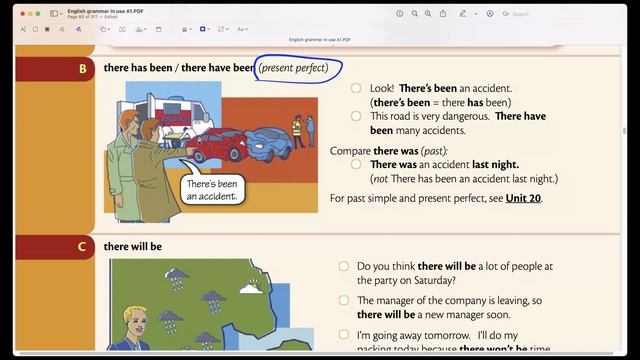Click the text 'Look! There's been an accident.'
Viewport: 640px width, 360px height.
point(441,88)
